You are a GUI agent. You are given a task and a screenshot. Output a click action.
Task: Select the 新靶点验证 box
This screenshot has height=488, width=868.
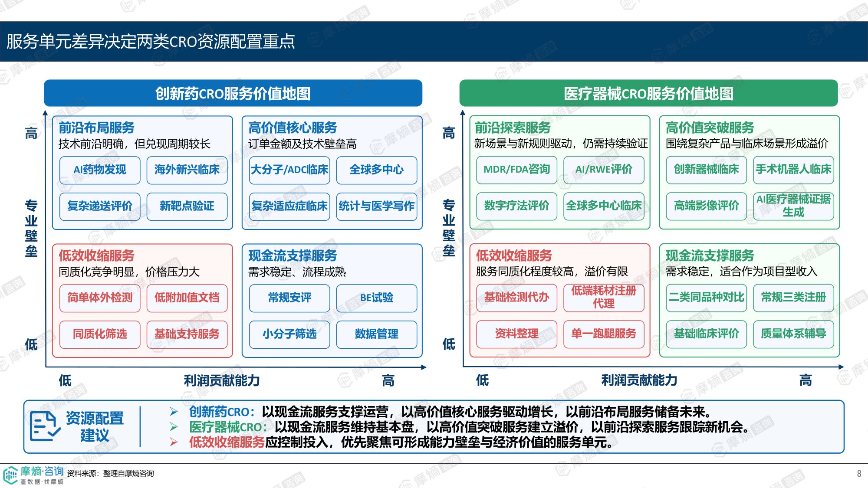187,206
